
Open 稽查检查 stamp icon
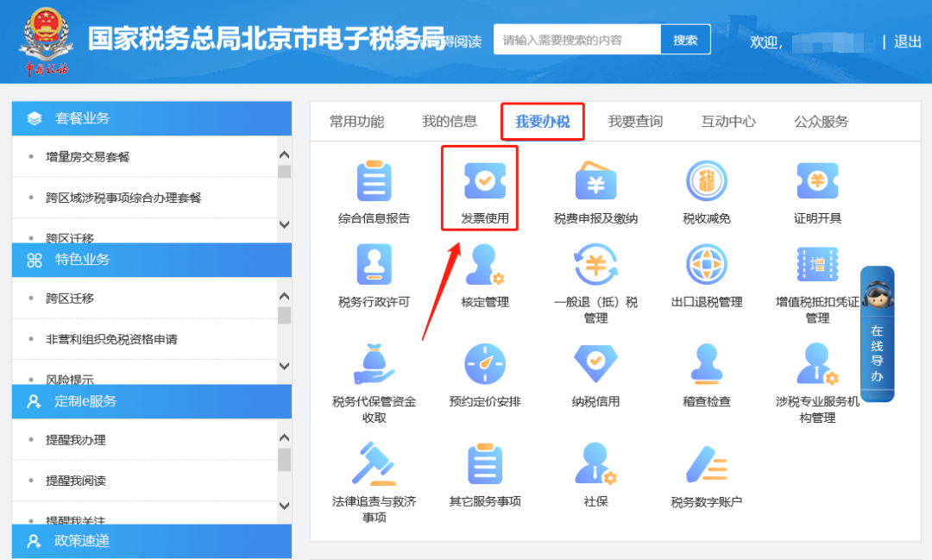(706, 364)
